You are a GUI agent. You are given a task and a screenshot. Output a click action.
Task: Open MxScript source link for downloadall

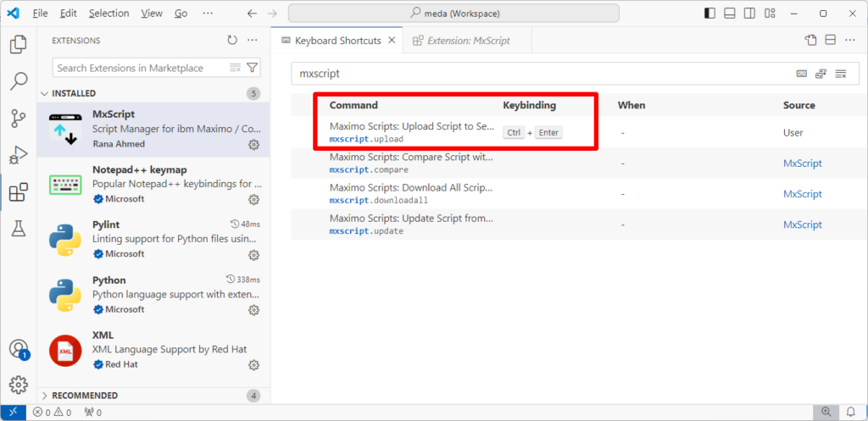tap(802, 194)
